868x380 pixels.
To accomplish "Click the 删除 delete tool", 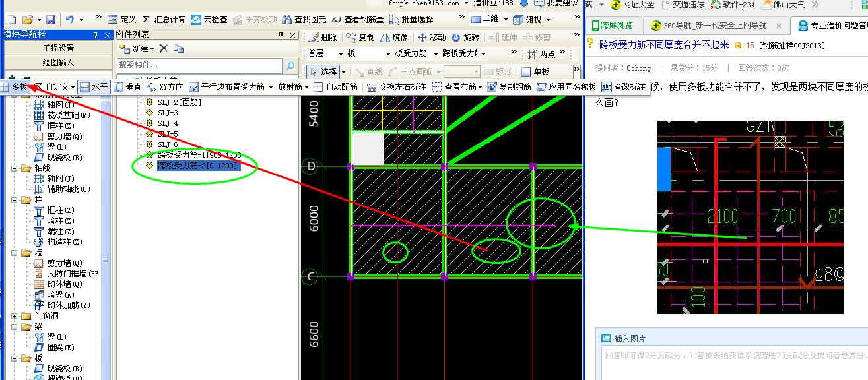I will pyautogui.click(x=322, y=38).
